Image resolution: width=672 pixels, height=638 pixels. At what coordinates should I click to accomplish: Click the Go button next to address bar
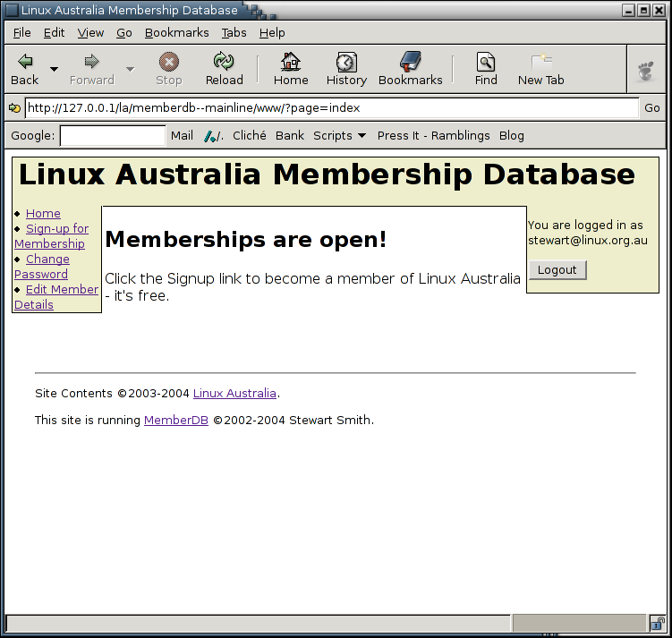pos(651,108)
